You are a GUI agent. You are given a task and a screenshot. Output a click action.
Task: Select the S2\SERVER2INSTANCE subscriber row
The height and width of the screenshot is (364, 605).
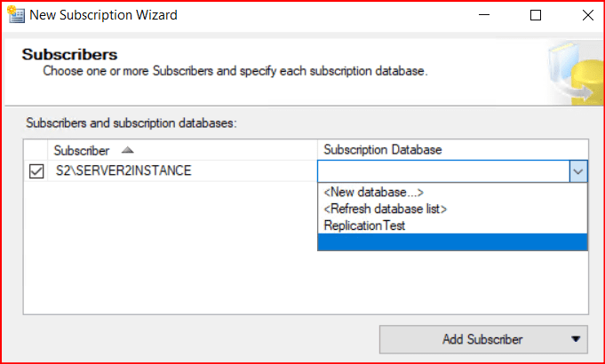click(x=123, y=171)
